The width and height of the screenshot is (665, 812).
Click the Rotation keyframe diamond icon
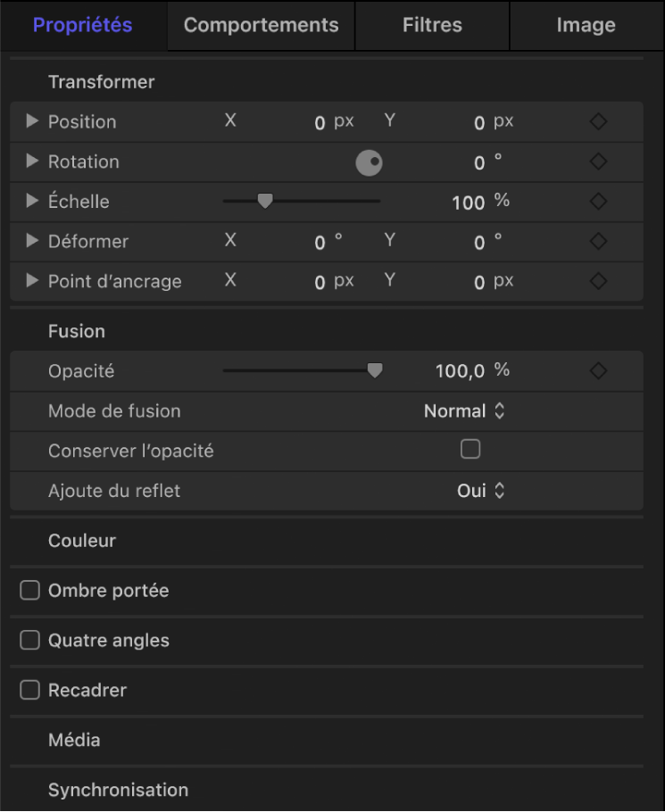tap(598, 162)
